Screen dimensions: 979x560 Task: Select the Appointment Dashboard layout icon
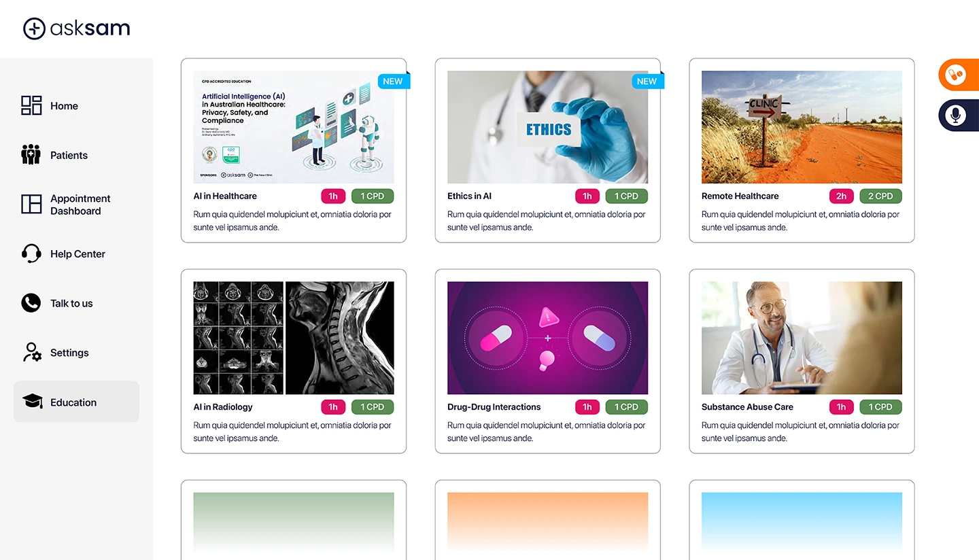click(x=31, y=204)
